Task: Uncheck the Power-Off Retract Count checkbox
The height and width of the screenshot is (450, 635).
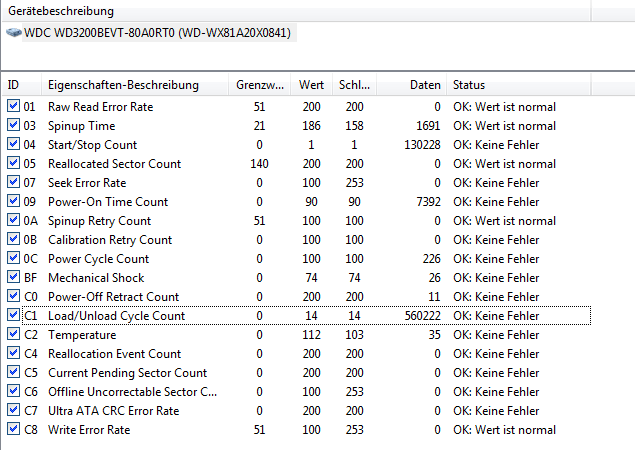Action: (13, 296)
